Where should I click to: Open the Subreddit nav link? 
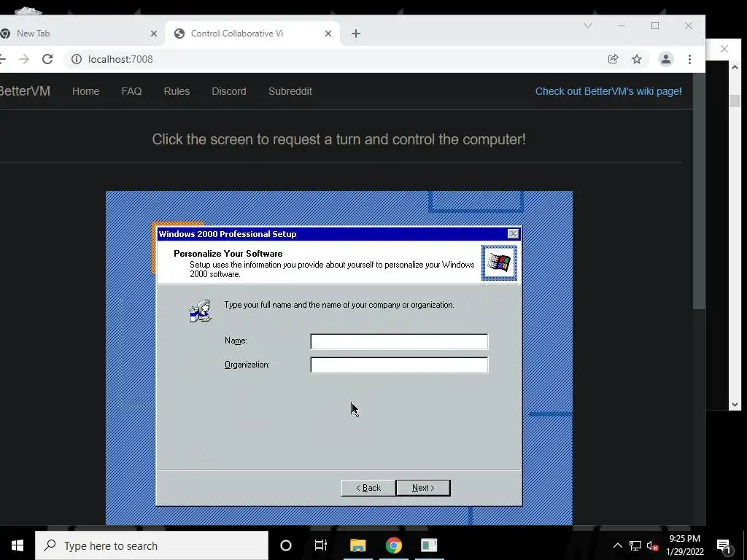290,91
